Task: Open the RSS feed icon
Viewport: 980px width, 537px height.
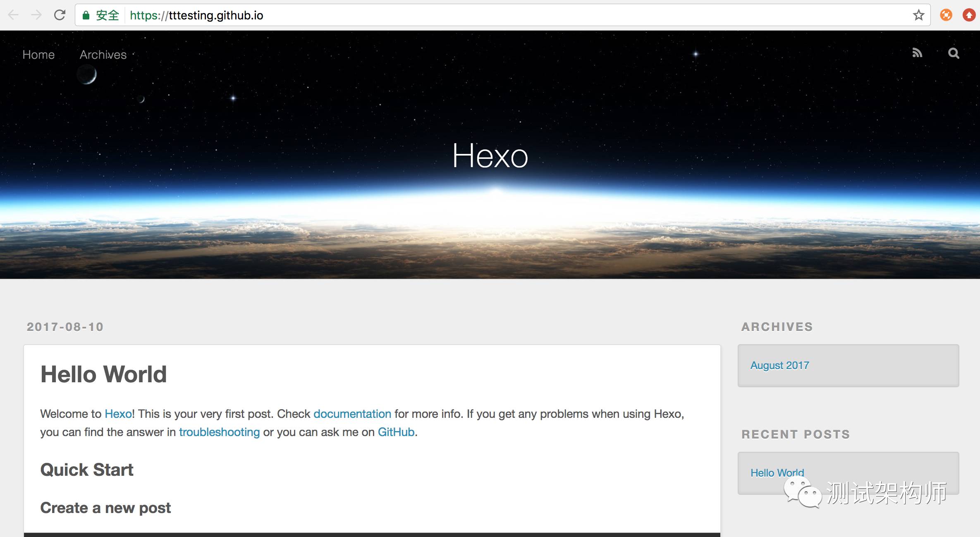Action: click(917, 53)
